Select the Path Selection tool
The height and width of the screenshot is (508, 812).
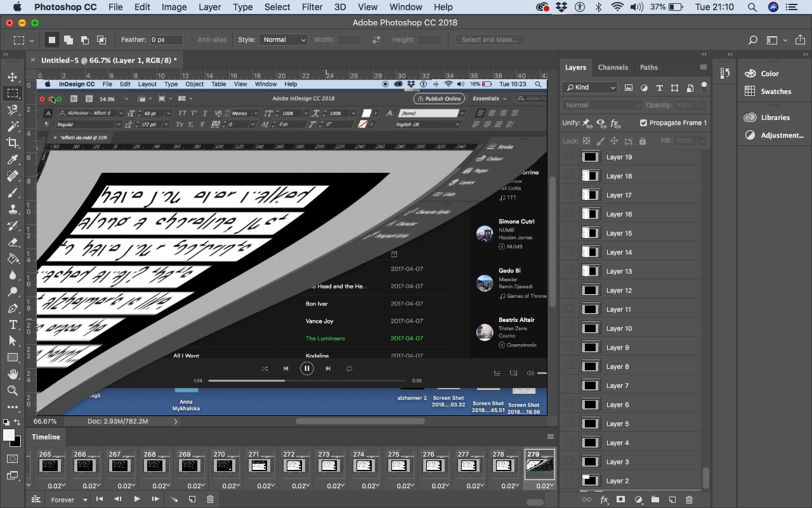click(13, 341)
